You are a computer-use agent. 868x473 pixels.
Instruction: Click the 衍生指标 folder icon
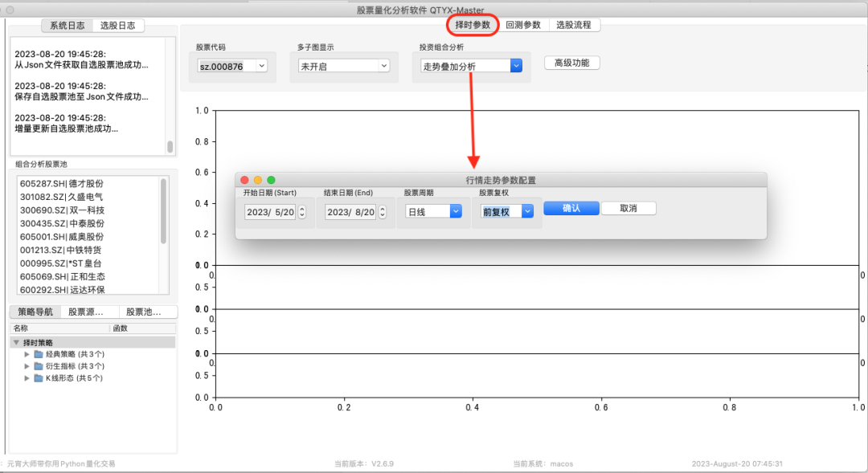(39, 366)
